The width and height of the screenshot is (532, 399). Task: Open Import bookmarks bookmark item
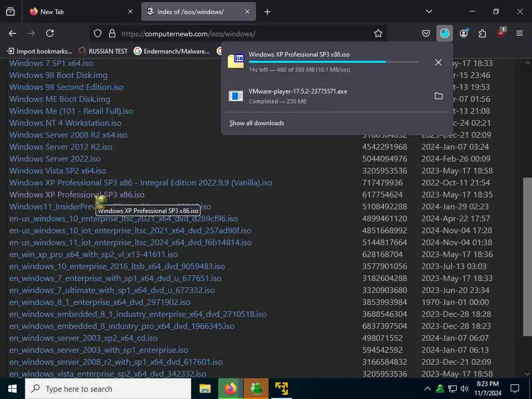tap(39, 51)
